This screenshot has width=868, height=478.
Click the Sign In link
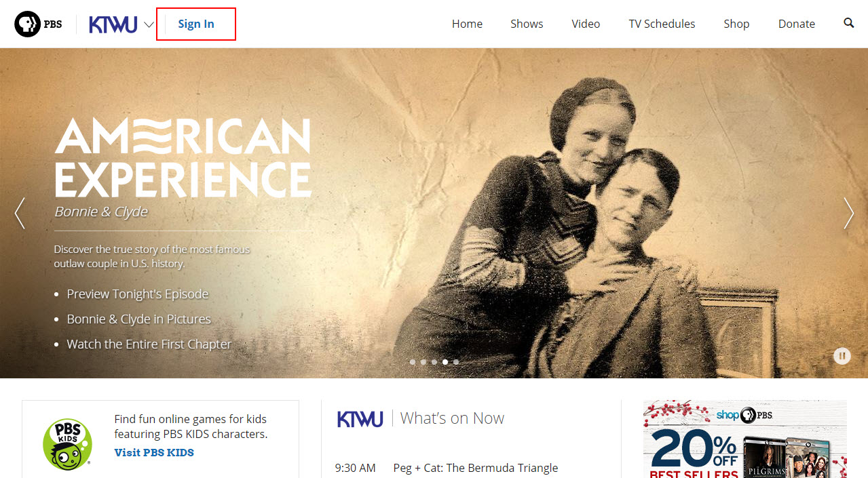(196, 24)
